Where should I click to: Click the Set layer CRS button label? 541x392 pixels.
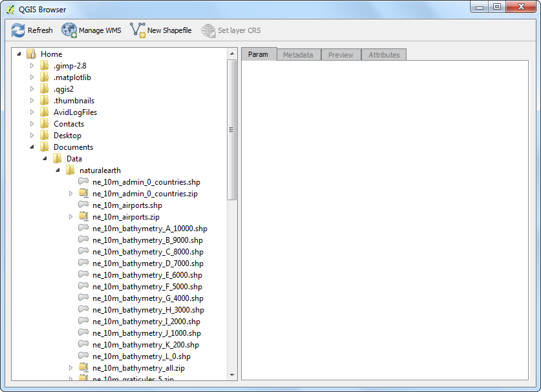tap(239, 30)
